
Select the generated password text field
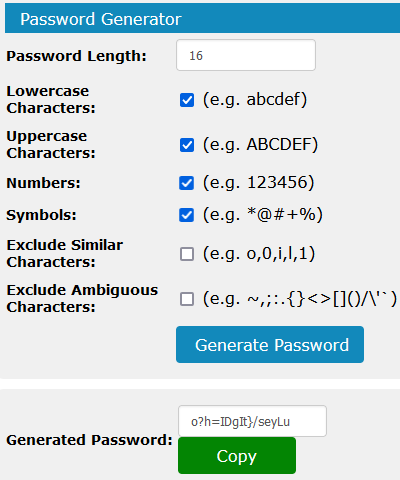(x=252, y=421)
